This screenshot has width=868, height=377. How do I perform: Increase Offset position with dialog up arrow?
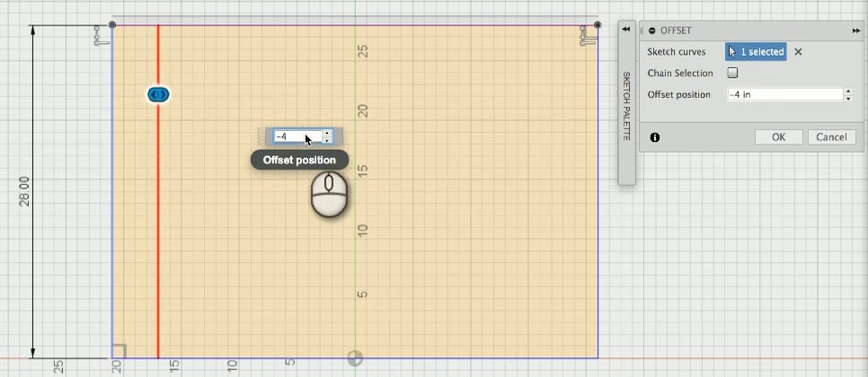click(x=848, y=91)
